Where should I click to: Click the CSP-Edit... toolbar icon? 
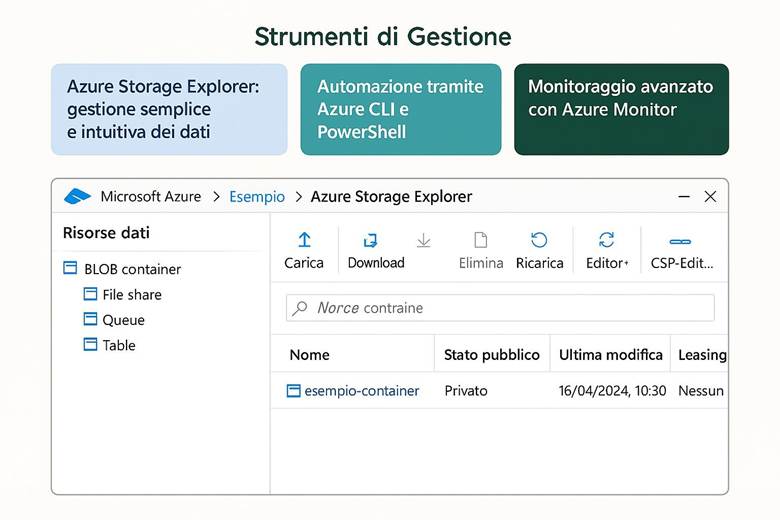(x=680, y=242)
